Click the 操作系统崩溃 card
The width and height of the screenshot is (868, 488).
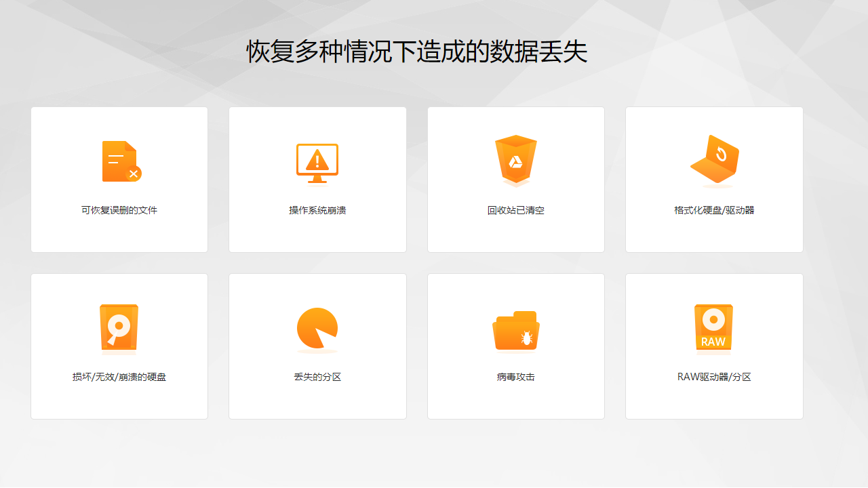click(317, 180)
